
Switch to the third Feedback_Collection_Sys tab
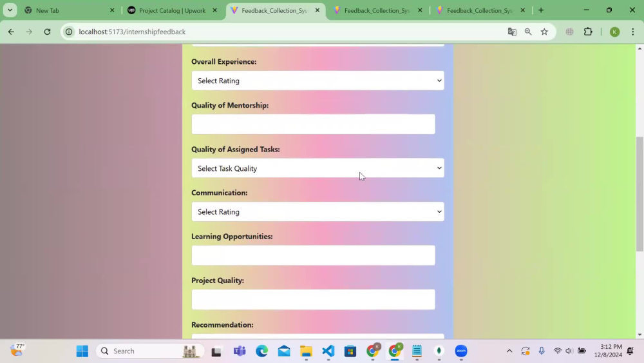click(480, 11)
